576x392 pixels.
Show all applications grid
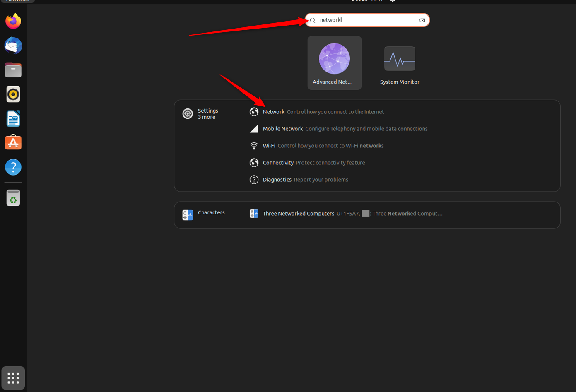pos(13,378)
